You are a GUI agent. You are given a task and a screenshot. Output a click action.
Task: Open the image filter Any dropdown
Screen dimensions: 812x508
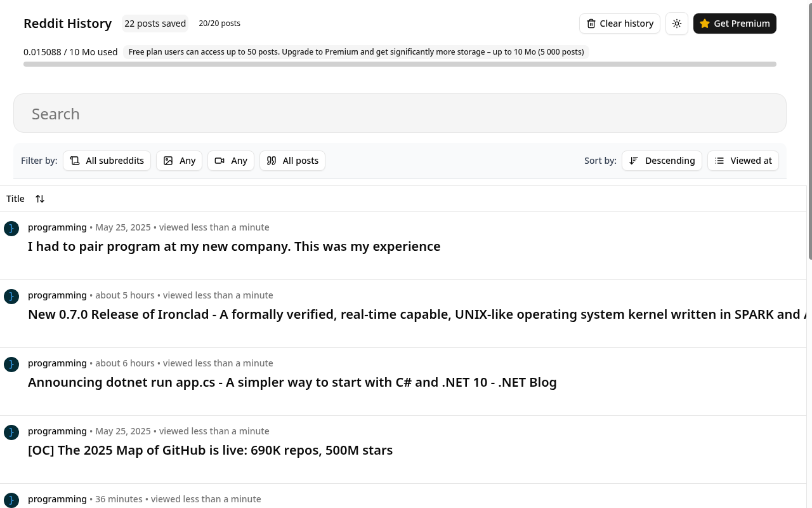click(x=180, y=161)
